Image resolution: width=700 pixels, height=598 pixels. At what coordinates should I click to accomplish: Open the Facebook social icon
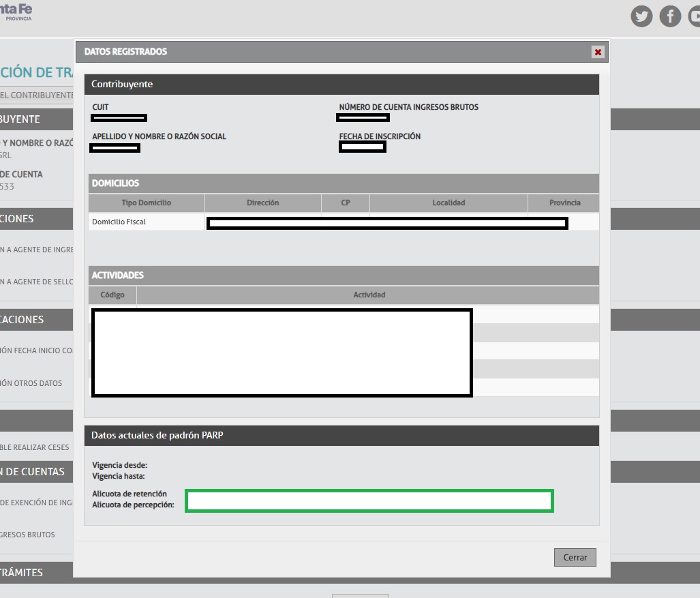pos(670,16)
